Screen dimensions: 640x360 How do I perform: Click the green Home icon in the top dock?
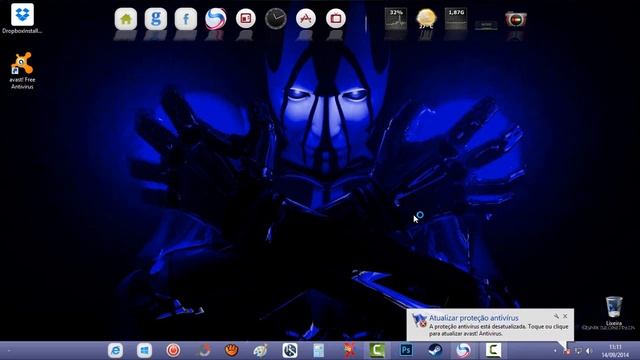point(126,19)
